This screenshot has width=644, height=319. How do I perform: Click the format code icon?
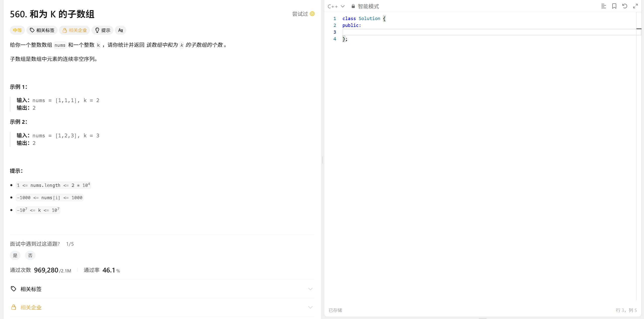pos(603,6)
